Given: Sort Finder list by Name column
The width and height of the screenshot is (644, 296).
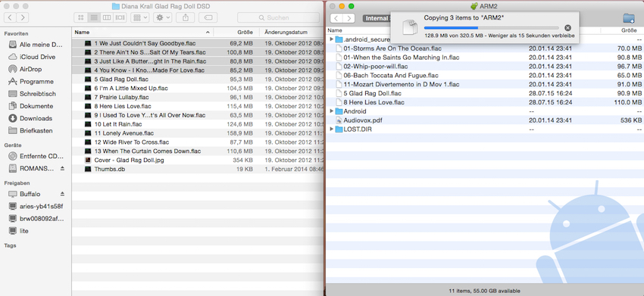Looking at the screenshot, I should (x=142, y=32).
